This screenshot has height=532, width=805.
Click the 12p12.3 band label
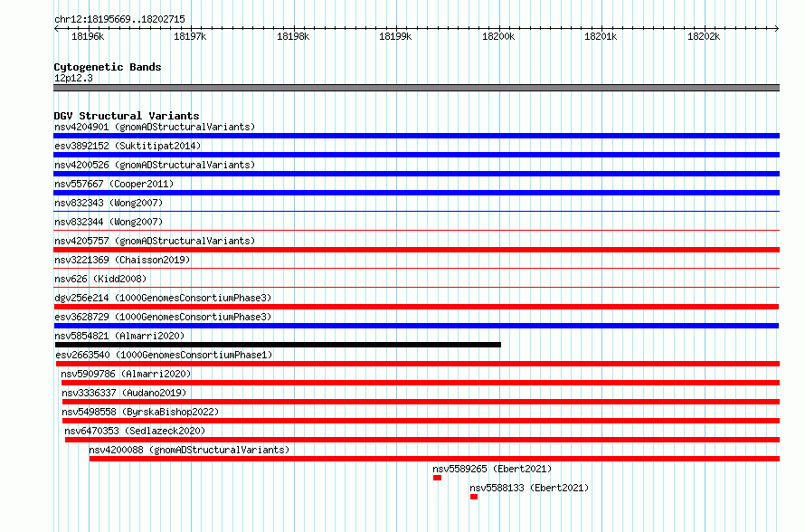73,78
